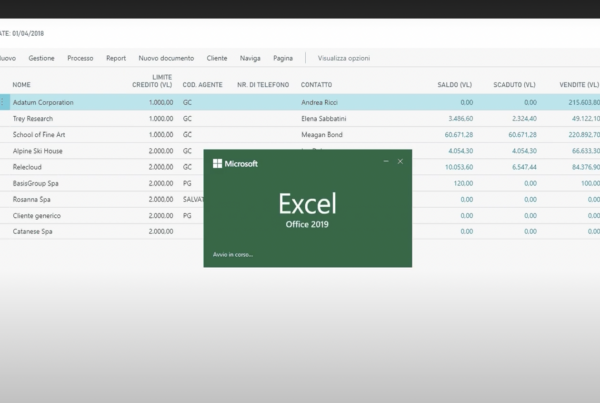Image resolution: width=600 pixels, height=403 pixels.
Task: Open the Gestione menu
Action: pos(41,58)
